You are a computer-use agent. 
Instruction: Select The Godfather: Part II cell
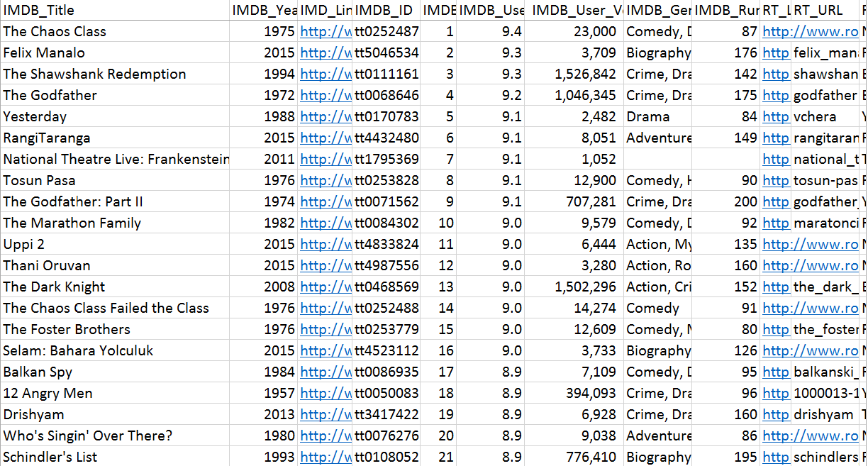[x=116, y=201]
